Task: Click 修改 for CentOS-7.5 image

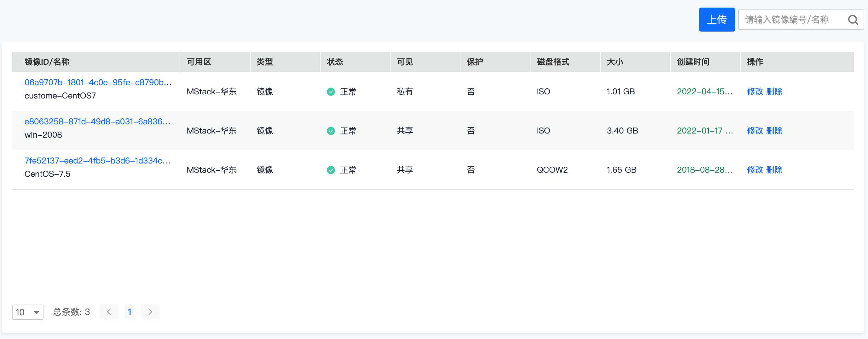Action: click(x=755, y=170)
